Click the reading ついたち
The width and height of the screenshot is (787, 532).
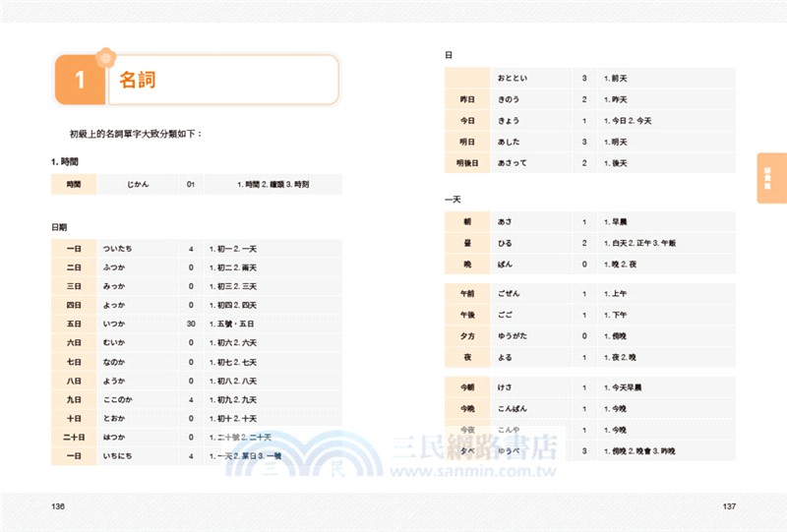click(117, 249)
